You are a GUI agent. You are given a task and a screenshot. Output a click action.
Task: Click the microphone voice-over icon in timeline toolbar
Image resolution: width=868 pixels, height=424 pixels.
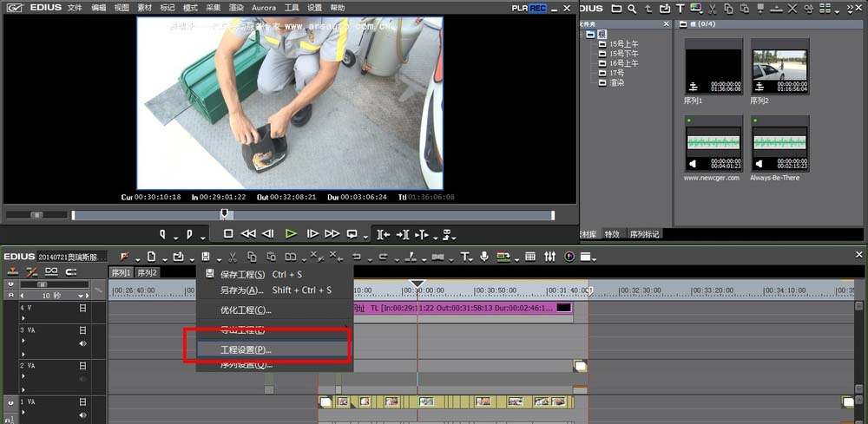[484, 257]
